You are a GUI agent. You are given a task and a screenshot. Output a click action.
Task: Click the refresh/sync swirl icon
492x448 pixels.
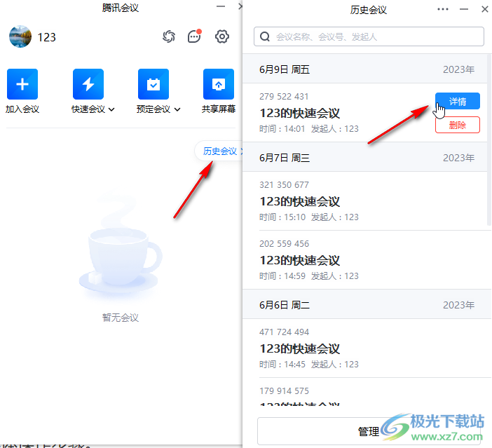(x=169, y=36)
